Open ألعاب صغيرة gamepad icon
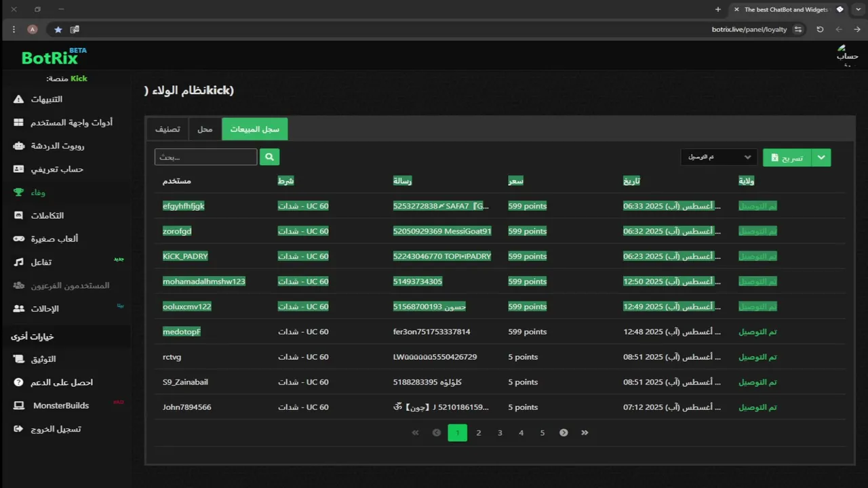Image resolution: width=868 pixels, height=488 pixels. tap(18, 239)
